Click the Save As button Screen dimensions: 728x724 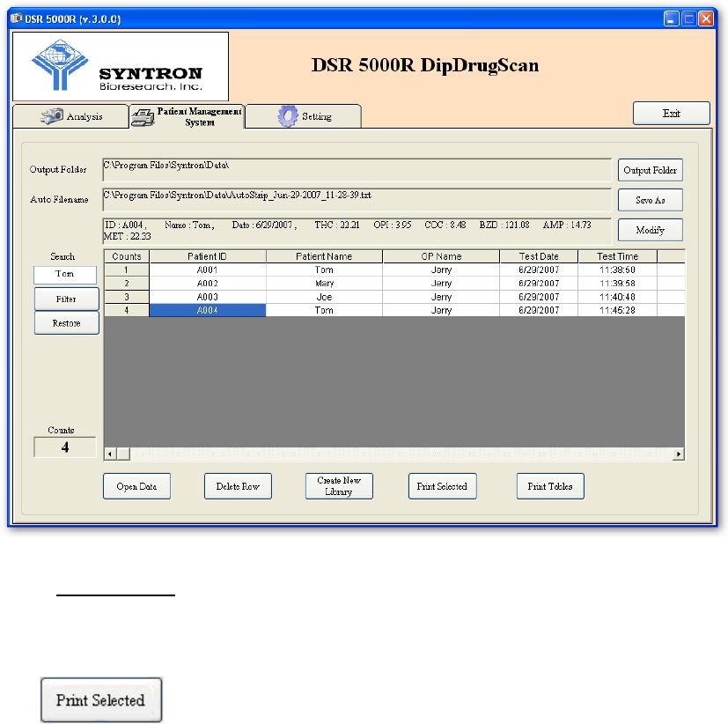point(650,200)
